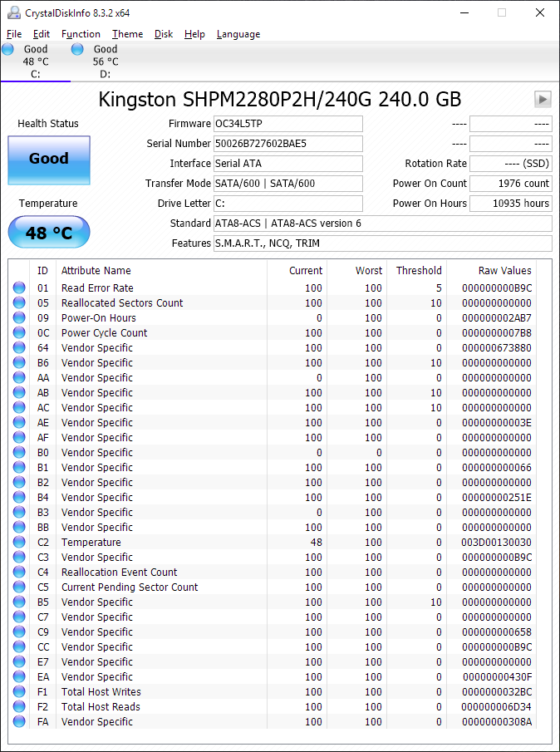Click the blue status orb for drive C:

coord(8,49)
